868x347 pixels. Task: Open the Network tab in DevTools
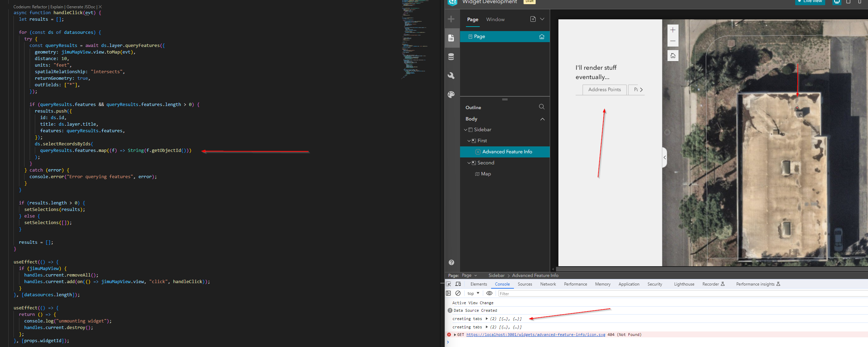tap(548, 284)
